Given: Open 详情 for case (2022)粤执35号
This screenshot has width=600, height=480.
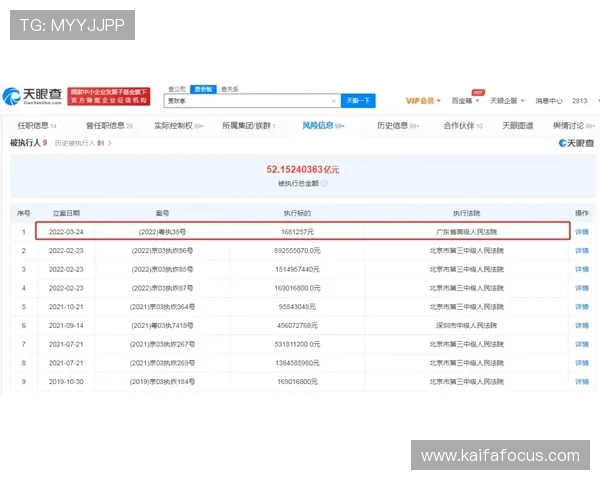Looking at the screenshot, I should (x=581, y=232).
